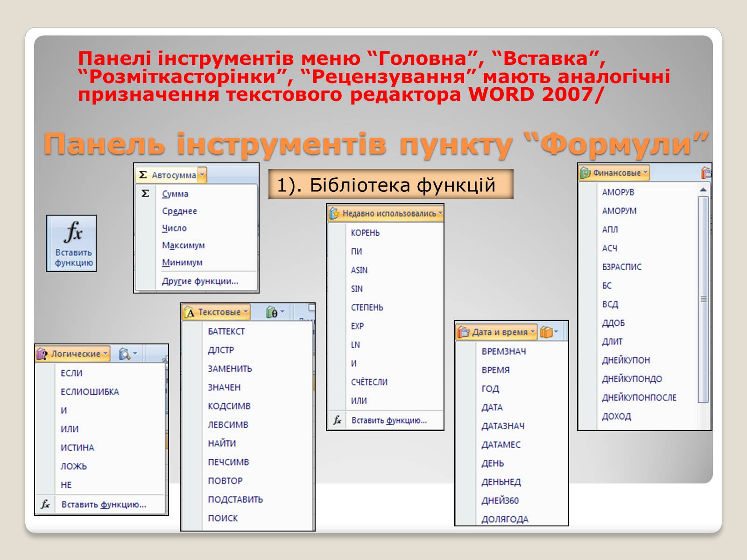Expand the Текстовые dropdown
Viewport: 747px width, 560px height.
click(246, 312)
